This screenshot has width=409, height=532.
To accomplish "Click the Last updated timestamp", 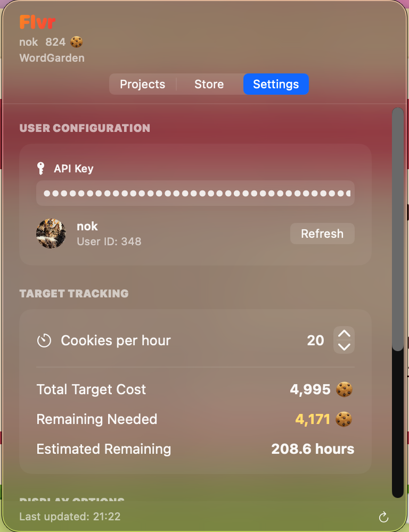I will pos(70,517).
